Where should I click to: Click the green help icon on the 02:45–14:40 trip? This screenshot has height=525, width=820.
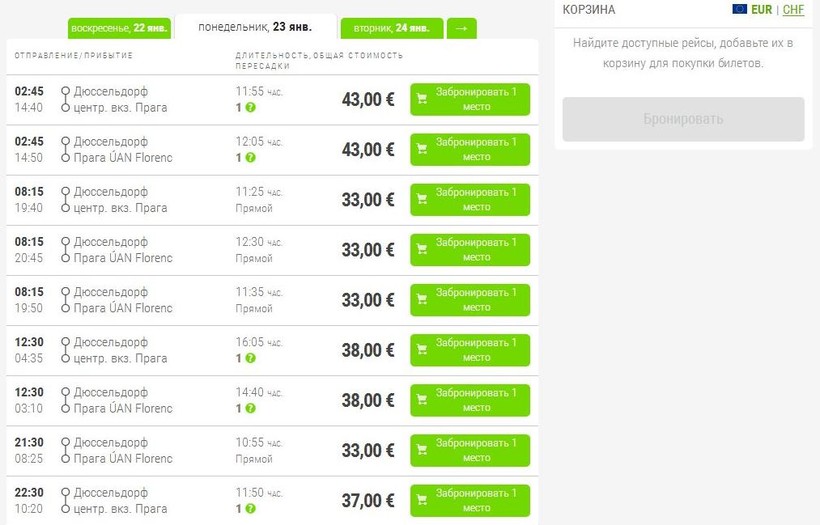[x=250, y=107]
